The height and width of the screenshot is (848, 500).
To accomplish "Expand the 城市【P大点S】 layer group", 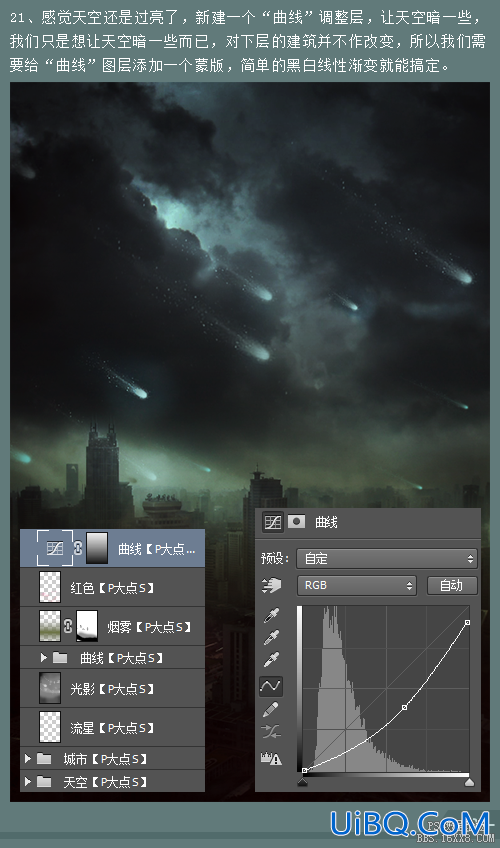I will [28, 759].
